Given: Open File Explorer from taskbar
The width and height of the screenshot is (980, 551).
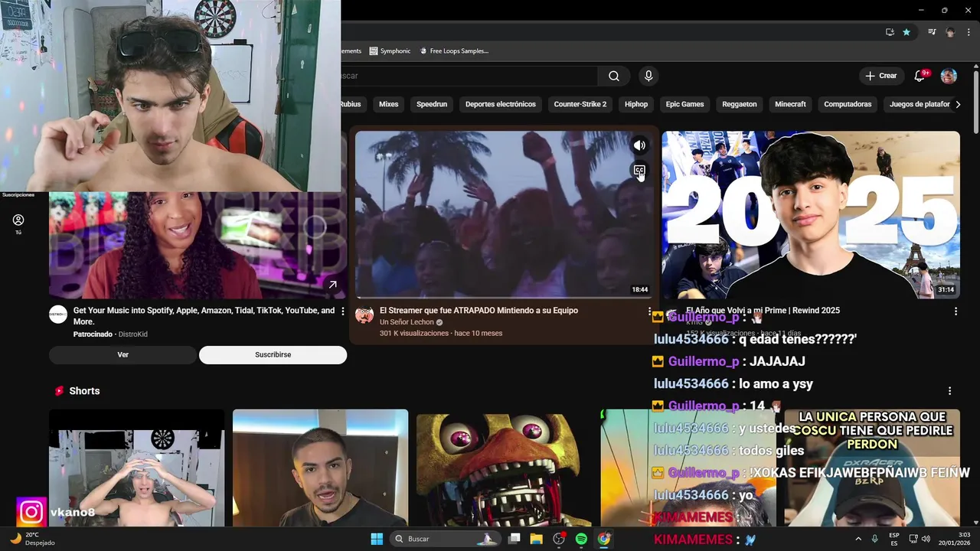Looking at the screenshot, I should click(537, 539).
